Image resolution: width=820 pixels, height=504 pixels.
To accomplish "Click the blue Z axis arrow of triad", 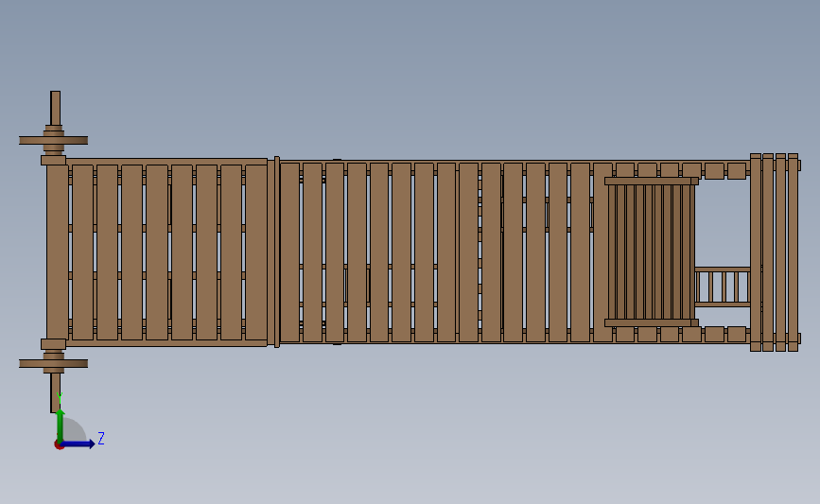I will click(x=78, y=443).
